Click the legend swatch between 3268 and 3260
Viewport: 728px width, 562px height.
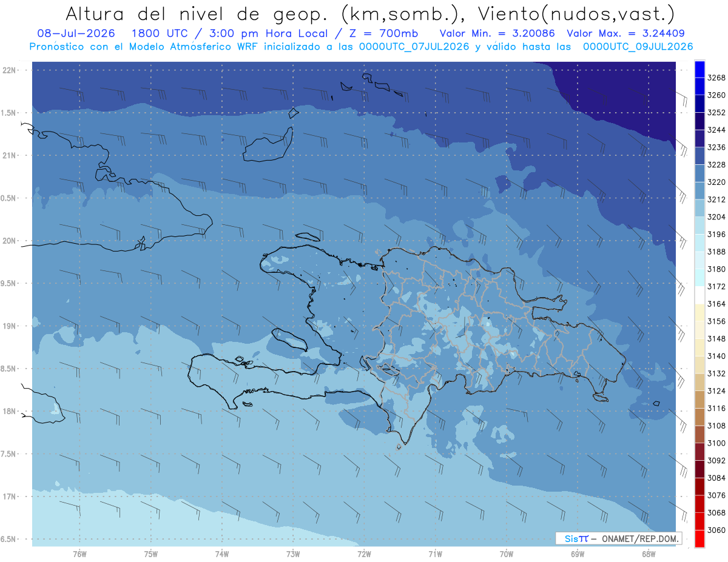[x=699, y=87]
